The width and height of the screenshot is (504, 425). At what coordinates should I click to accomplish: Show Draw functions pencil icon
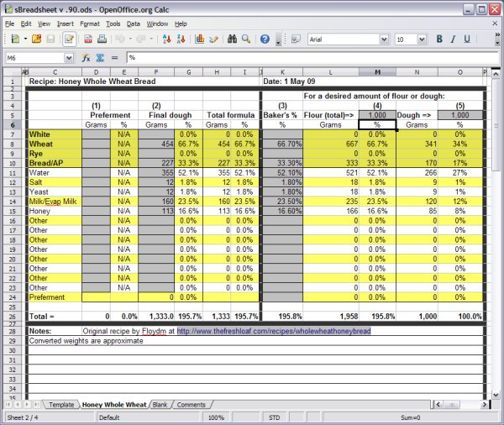click(213, 39)
